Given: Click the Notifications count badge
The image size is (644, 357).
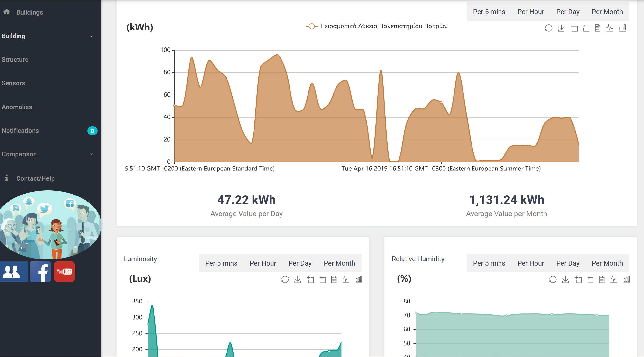Looking at the screenshot, I should click(x=92, y=131).
